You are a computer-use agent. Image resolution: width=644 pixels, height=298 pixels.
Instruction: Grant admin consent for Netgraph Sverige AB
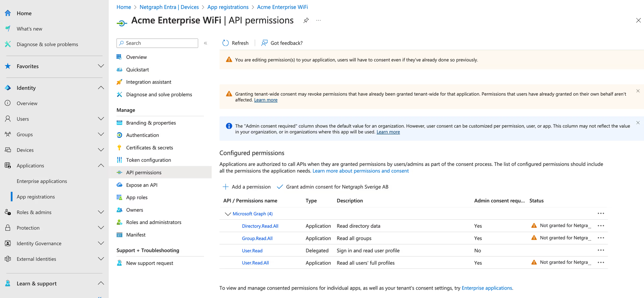coord(332,187)
